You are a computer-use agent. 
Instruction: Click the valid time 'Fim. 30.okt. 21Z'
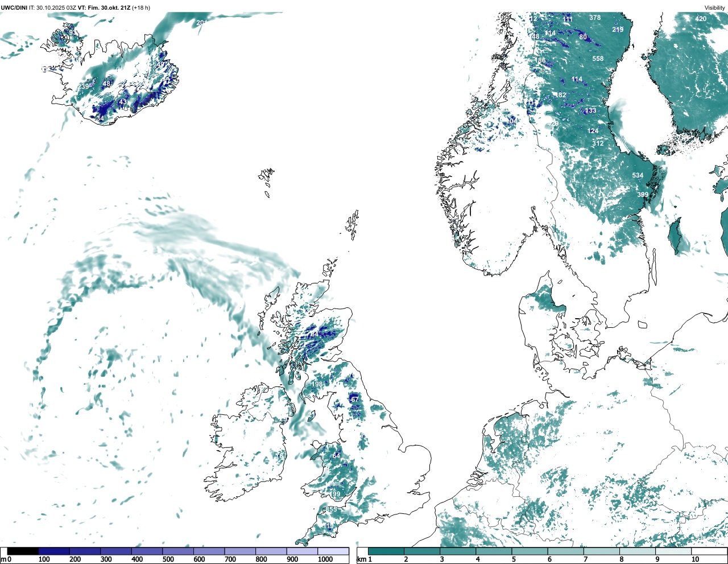coord(109,7)
